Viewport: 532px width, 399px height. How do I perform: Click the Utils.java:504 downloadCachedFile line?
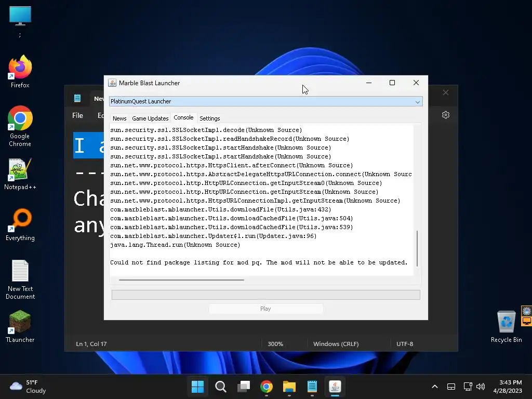point(231,219)
